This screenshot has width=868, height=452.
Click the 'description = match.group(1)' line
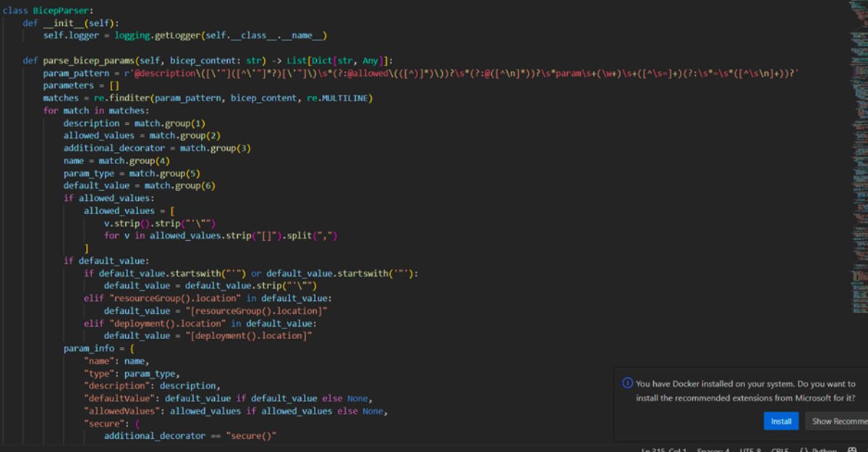[x=134, y=123]
